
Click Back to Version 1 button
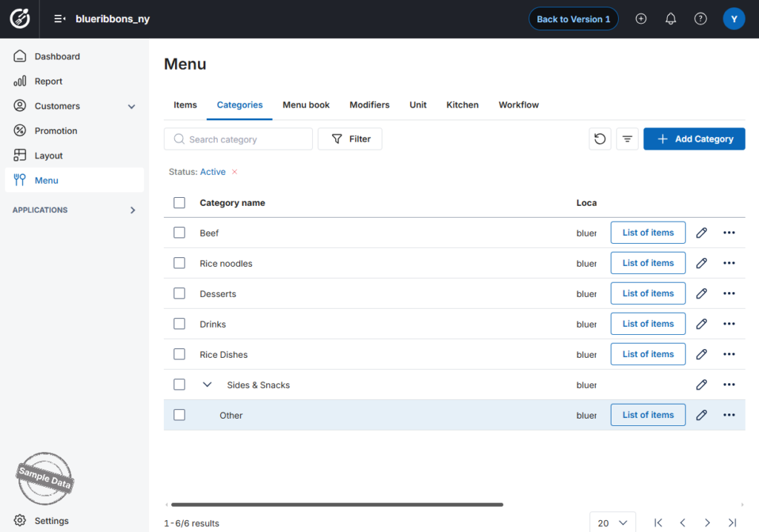(x=573, y=19)
